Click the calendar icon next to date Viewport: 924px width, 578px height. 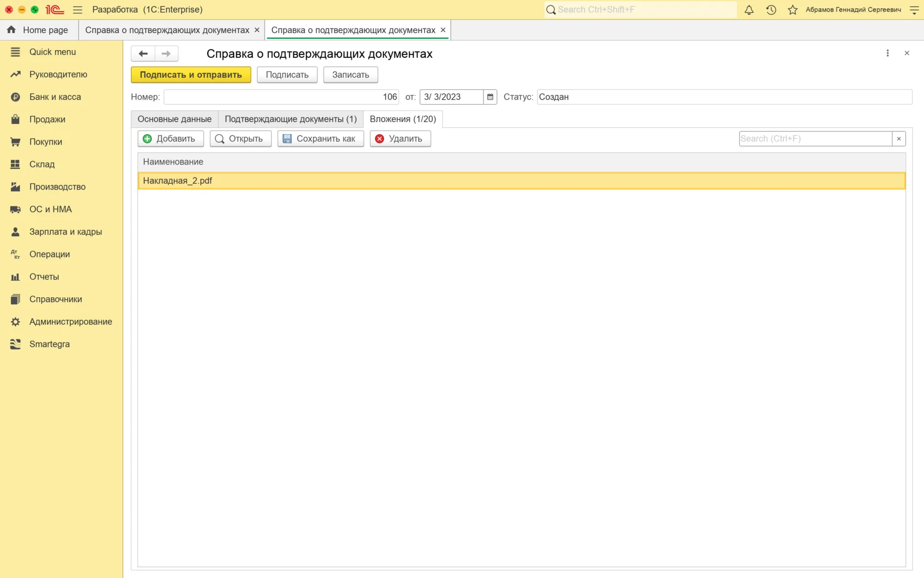coord(490,97)
